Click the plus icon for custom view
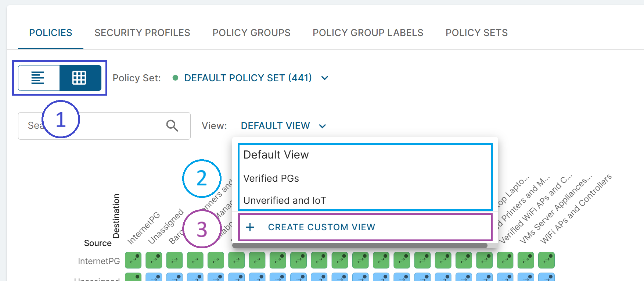Viewport: 644px width, 281px height. (x=250, y=227)
